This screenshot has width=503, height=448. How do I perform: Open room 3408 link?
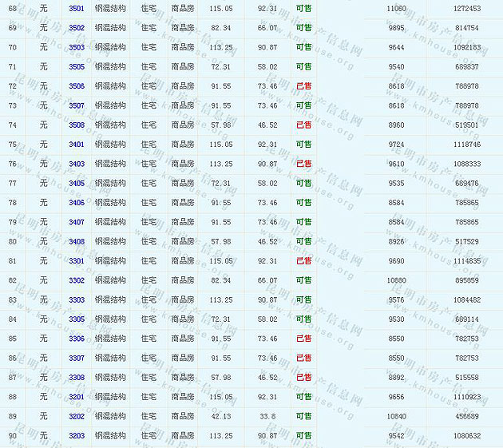tap(77, 241)
